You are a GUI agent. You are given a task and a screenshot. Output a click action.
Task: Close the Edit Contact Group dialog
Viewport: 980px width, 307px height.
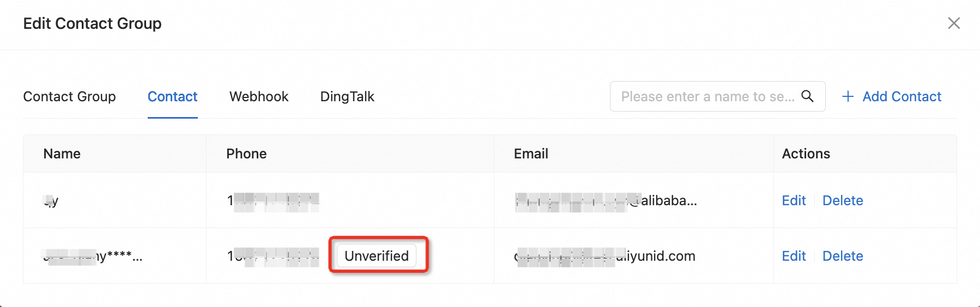(x=953, y=23)
